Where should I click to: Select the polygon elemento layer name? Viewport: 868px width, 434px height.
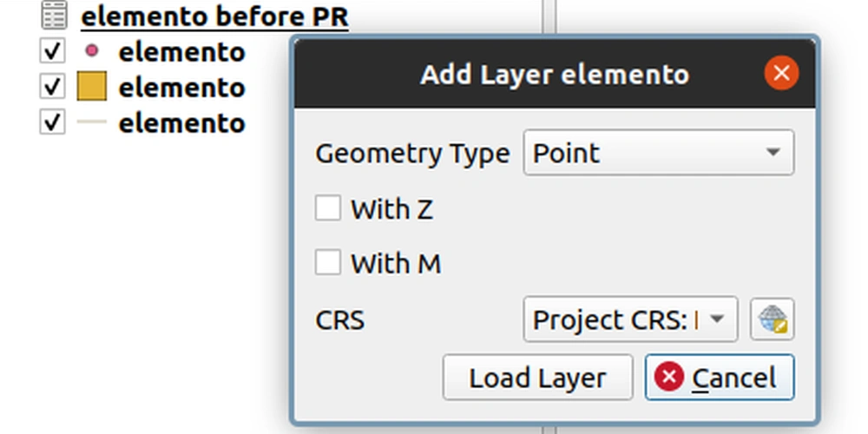point(181,87)
